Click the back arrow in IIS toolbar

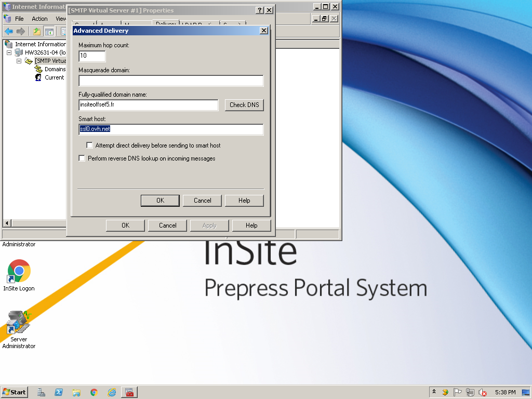pyautogui.click(x=9, y=32)
